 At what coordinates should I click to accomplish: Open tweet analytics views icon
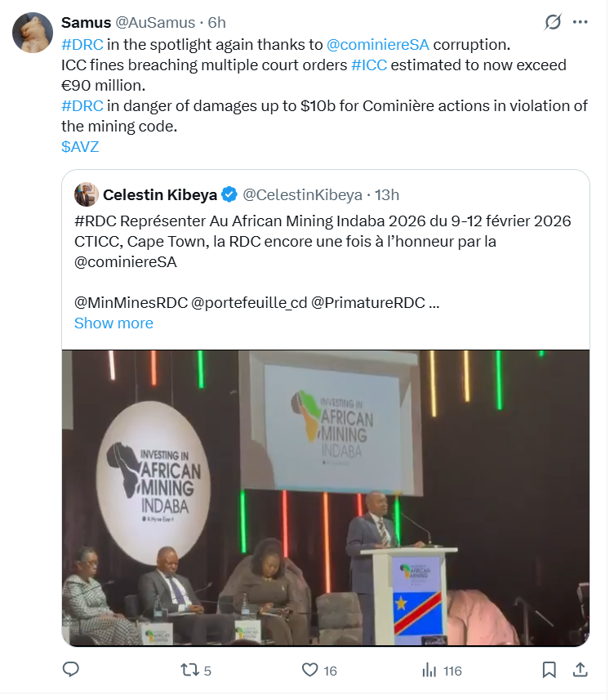tap(429, 671)
